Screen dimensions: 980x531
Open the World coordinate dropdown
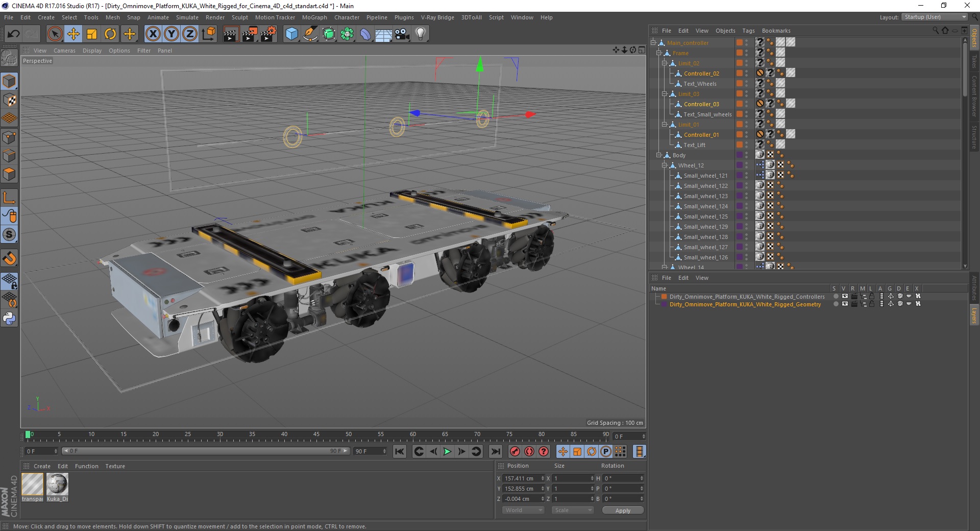[x=523, y=510]
